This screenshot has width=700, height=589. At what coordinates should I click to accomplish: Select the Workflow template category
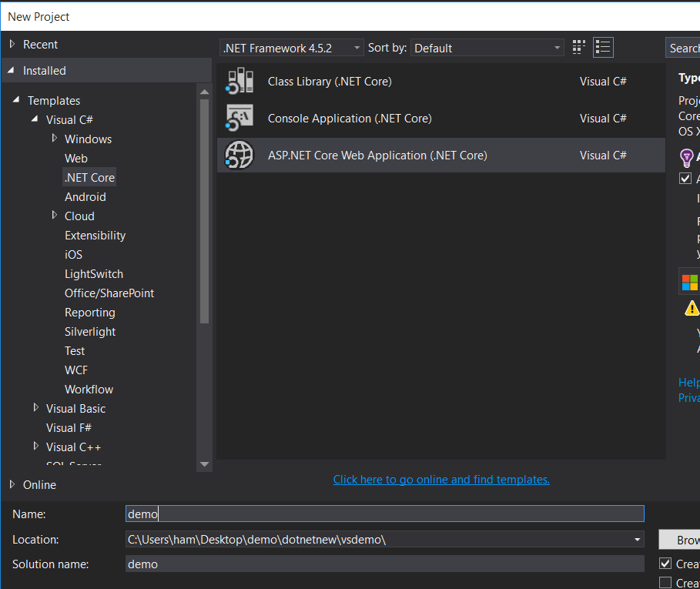click(89, 389)
